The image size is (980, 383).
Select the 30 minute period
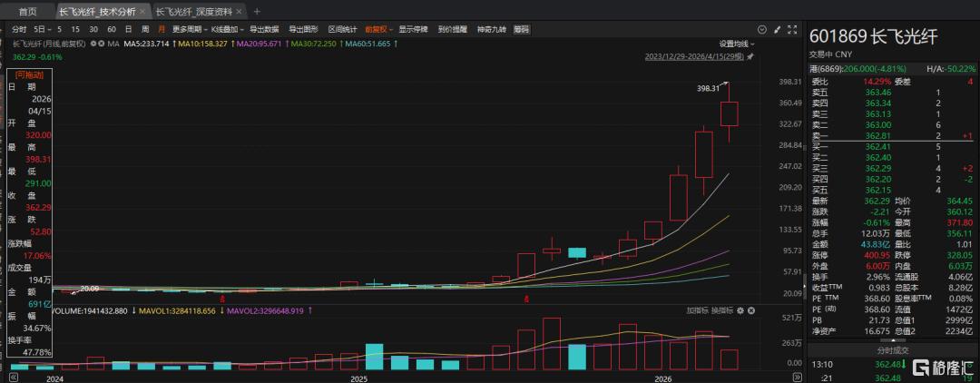pos(93,29)
